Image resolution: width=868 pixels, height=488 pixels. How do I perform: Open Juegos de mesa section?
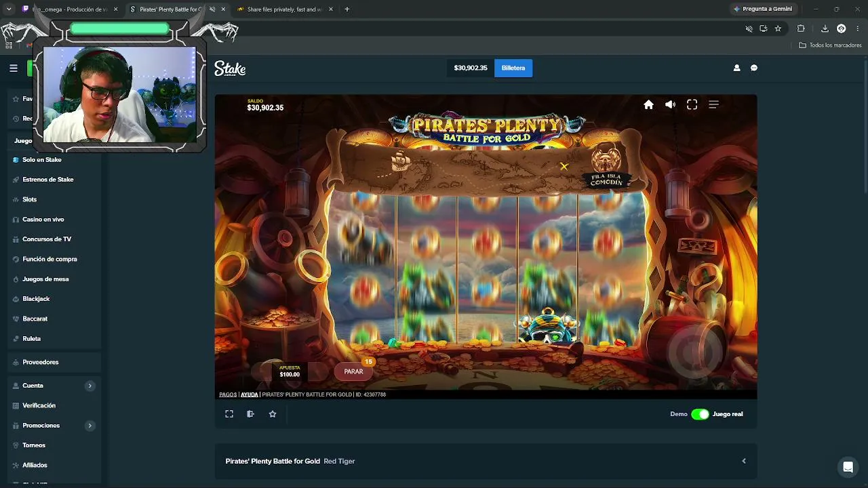coord(45,279)
